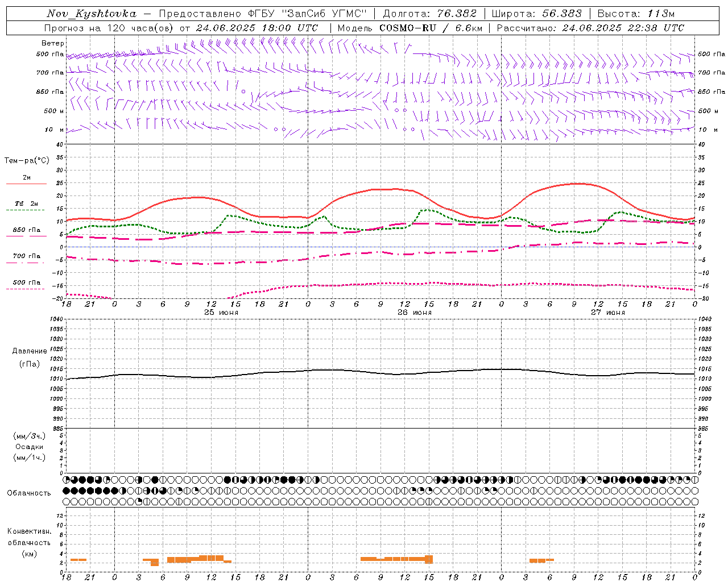This screenshot has height=582, width=728.
Task: Click the latitude value Широта: 56.383
Action: [536, 14]
